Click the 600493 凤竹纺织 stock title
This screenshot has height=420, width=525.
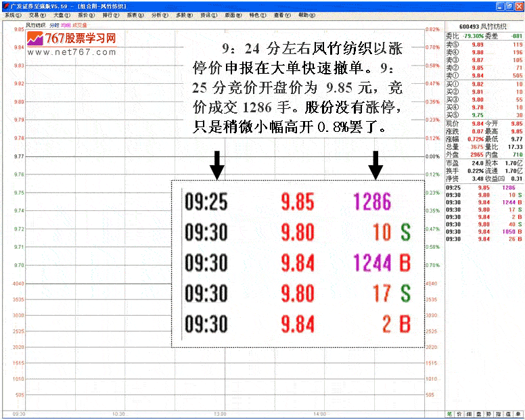tap(484, 25)
